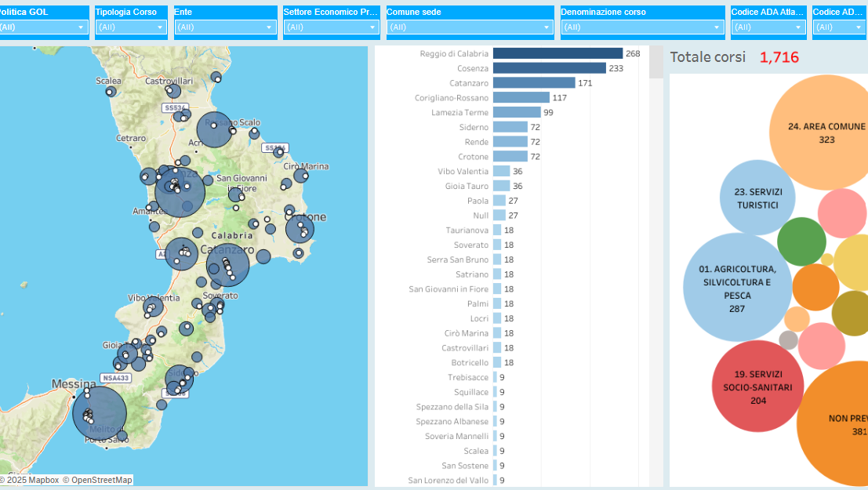Expand the Settore Economico filter dropdown
Viewport: 868px width, 490px height.
(x=332, y=27)
